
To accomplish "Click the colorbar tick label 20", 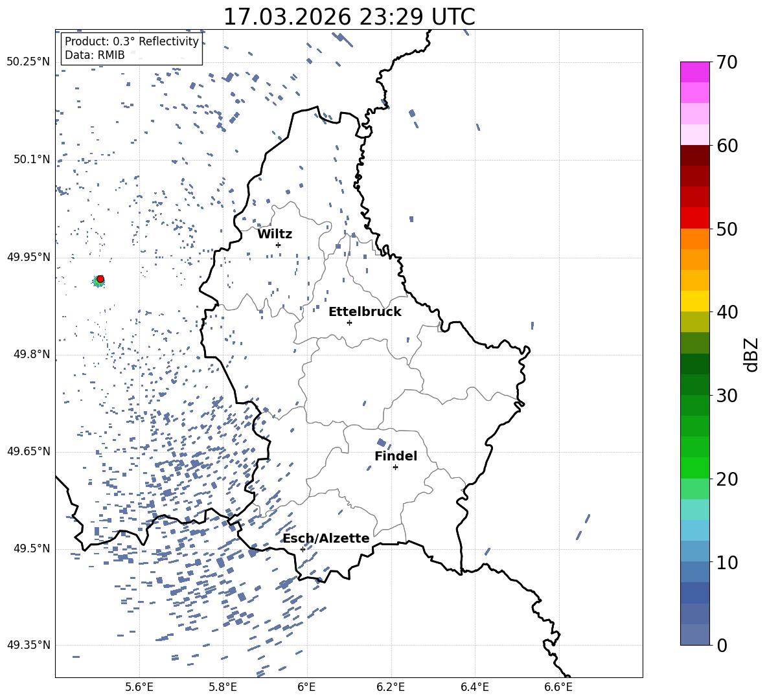I will tap(727, 479).
